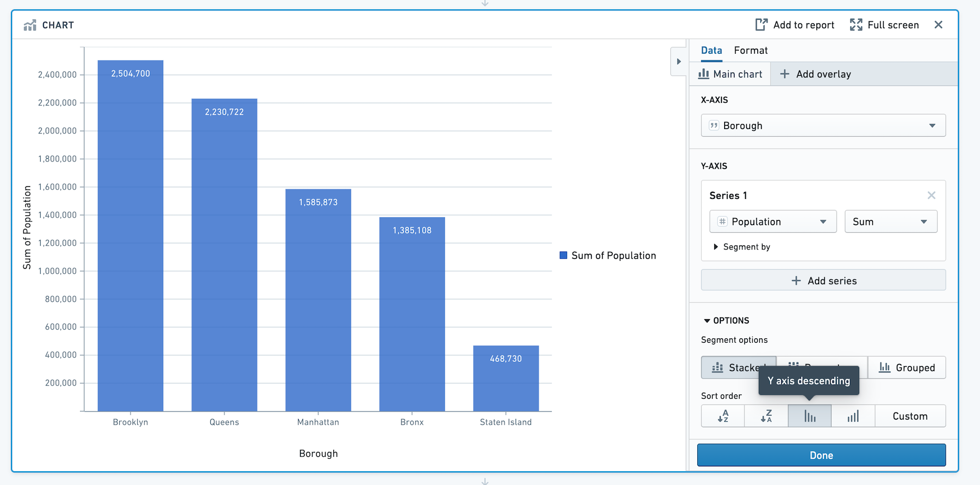Click the chart icon beside CHART title

30,25
